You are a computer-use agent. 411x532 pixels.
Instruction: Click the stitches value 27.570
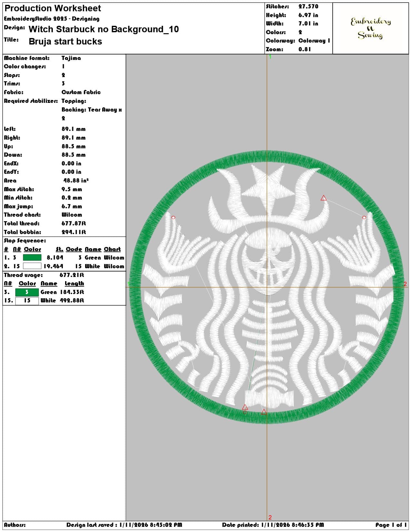[308, 6]
